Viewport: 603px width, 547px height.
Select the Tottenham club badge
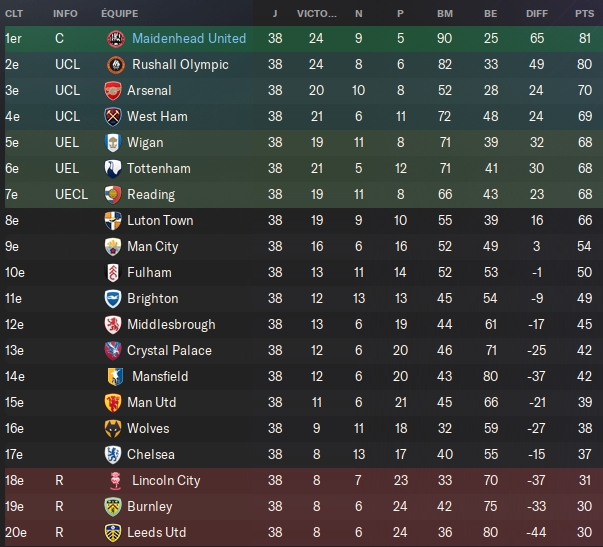coord(113,168)
